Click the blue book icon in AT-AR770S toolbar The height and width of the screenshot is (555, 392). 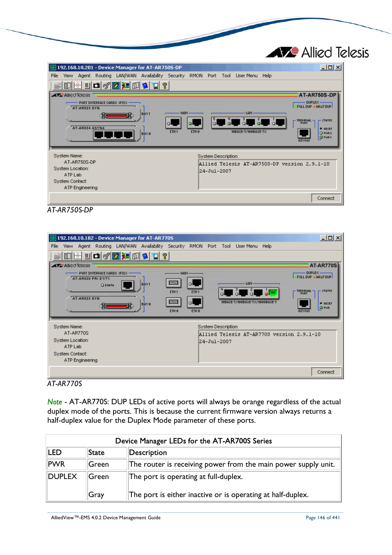click(x=145, y=256)
